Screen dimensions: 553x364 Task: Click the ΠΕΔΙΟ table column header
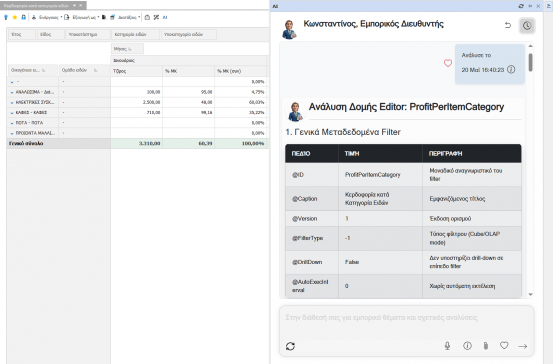point(312,153)
